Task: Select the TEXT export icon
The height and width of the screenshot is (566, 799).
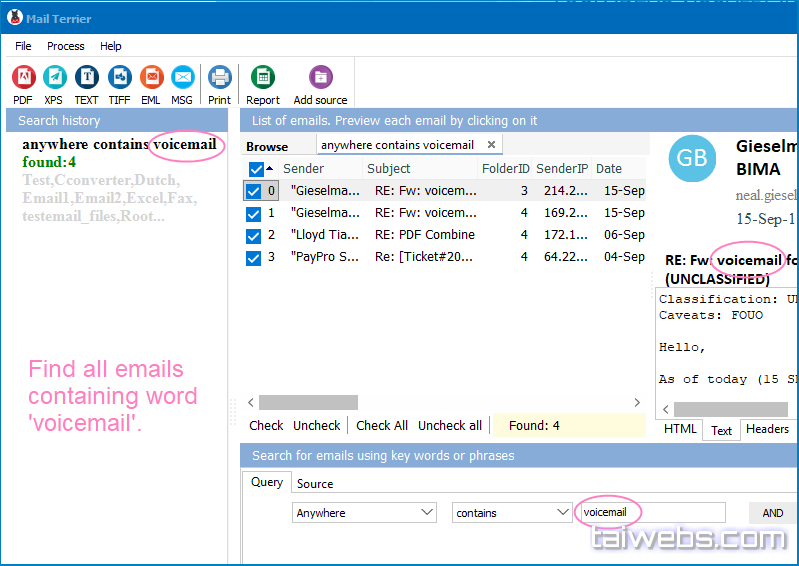Action: coord(87,78)
